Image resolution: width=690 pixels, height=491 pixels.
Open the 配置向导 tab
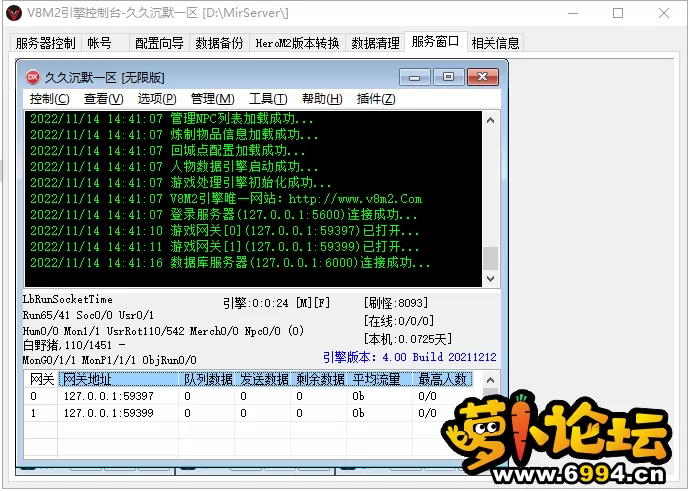tap(159, 43)
